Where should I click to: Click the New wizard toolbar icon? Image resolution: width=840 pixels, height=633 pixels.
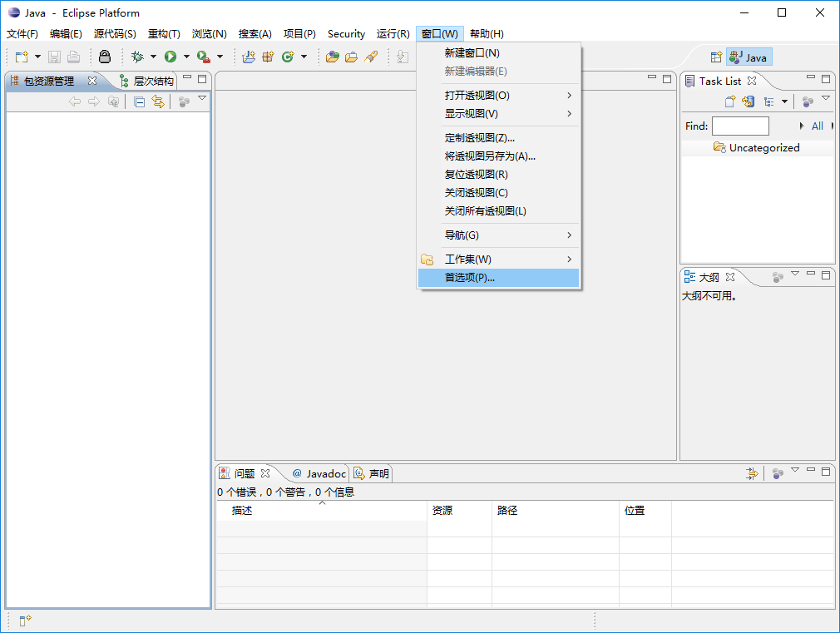coord(22,57)
